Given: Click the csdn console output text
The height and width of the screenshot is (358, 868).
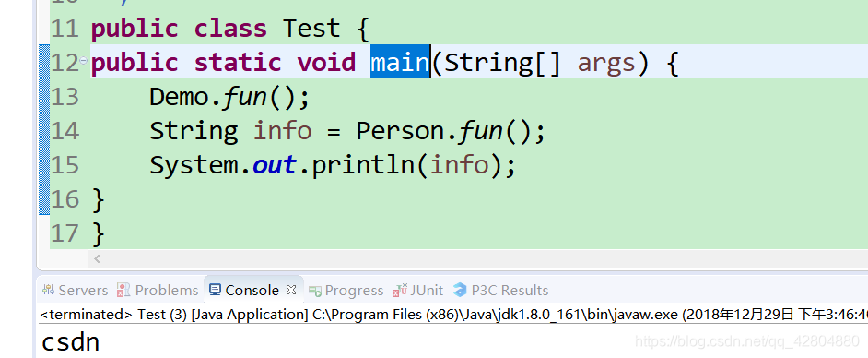Looking at the screenshot, I should (71, 342).
